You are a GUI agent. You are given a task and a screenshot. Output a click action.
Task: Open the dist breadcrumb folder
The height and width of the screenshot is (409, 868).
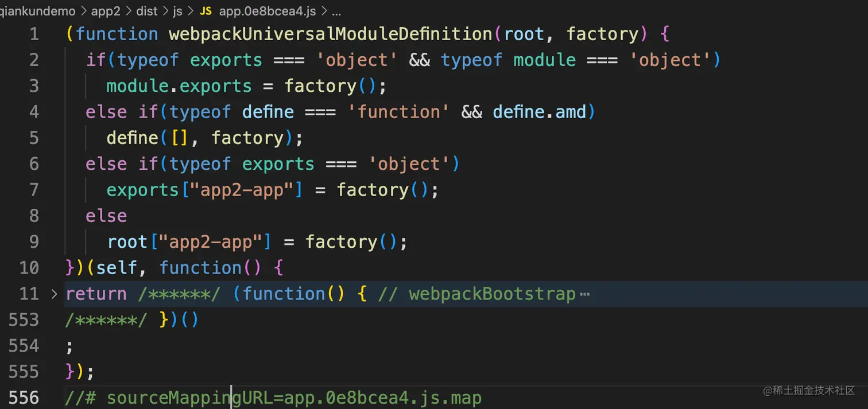pyautogui.click(x=147, y=11)
